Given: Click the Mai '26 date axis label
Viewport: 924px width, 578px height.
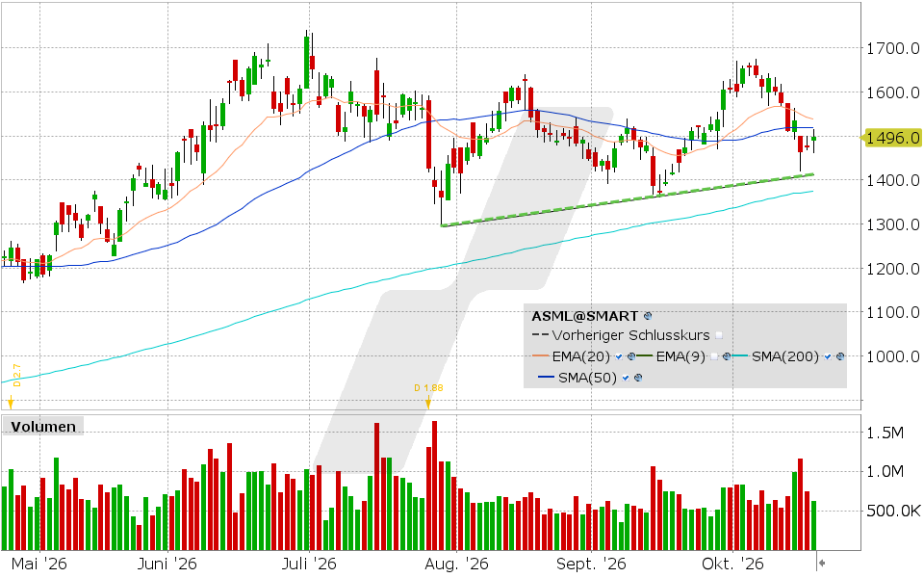Looking at the screenshot, I should (x=39, y=565).
